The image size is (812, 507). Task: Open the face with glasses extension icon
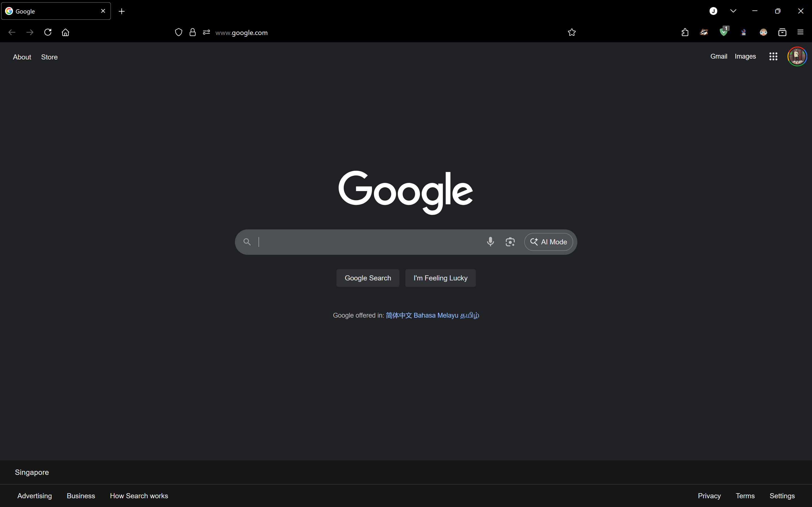tap(763, 32)
